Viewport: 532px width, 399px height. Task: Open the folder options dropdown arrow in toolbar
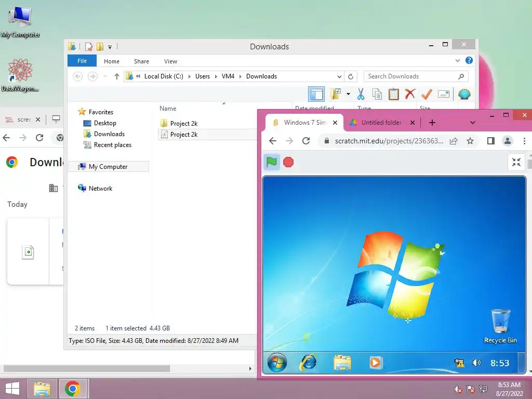[x=348, y=94]
